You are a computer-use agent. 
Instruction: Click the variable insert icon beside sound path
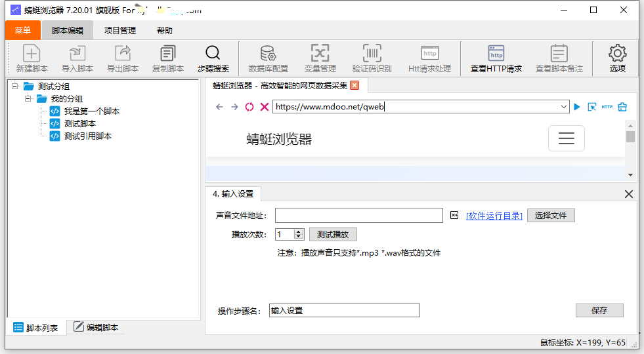pyautogui.click(x=454, y=216)
